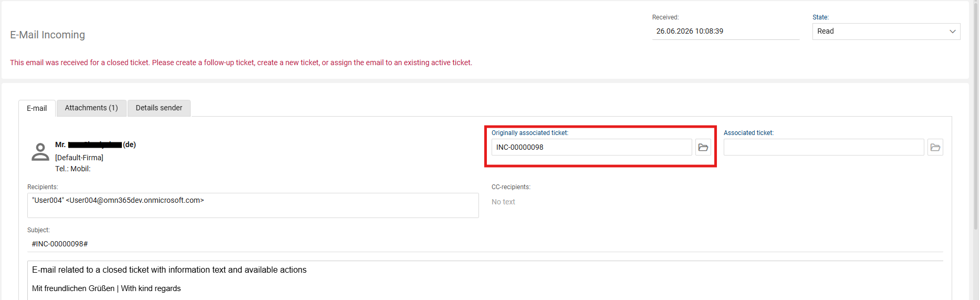Click the CC-recipients label
This screenshot has width=980, height=300.
pyautogui.click(x=511, y=187)
